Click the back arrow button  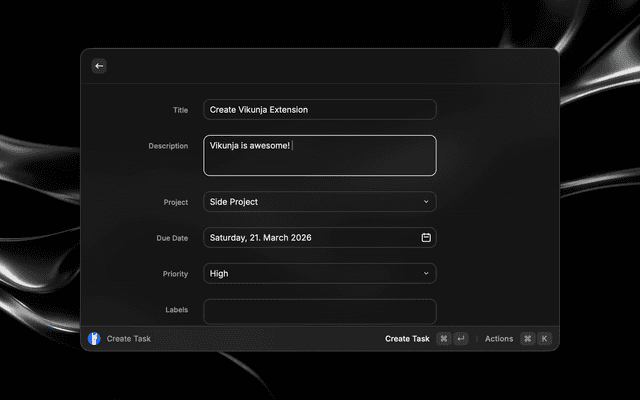(x=99, y=66)
